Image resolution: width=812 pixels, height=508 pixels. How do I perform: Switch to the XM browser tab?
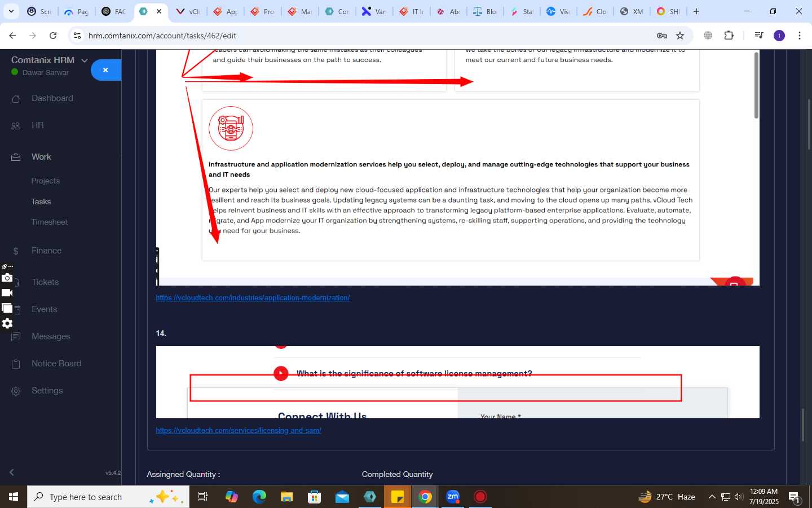point(632,11)
